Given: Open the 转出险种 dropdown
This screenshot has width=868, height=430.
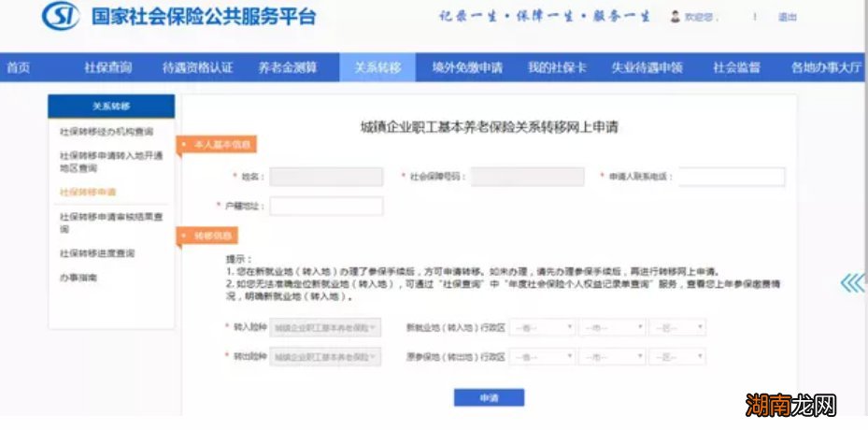Looking at the screenshot, I should pyautogui.click(x=325, y=356).
